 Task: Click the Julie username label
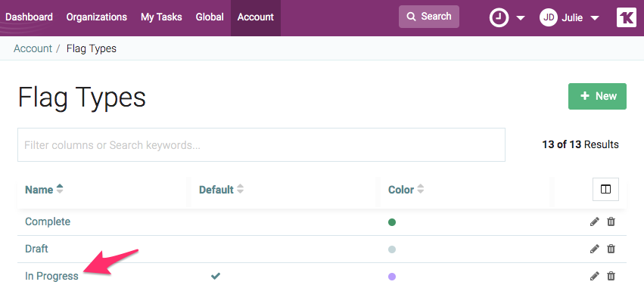tap(572, 18)
